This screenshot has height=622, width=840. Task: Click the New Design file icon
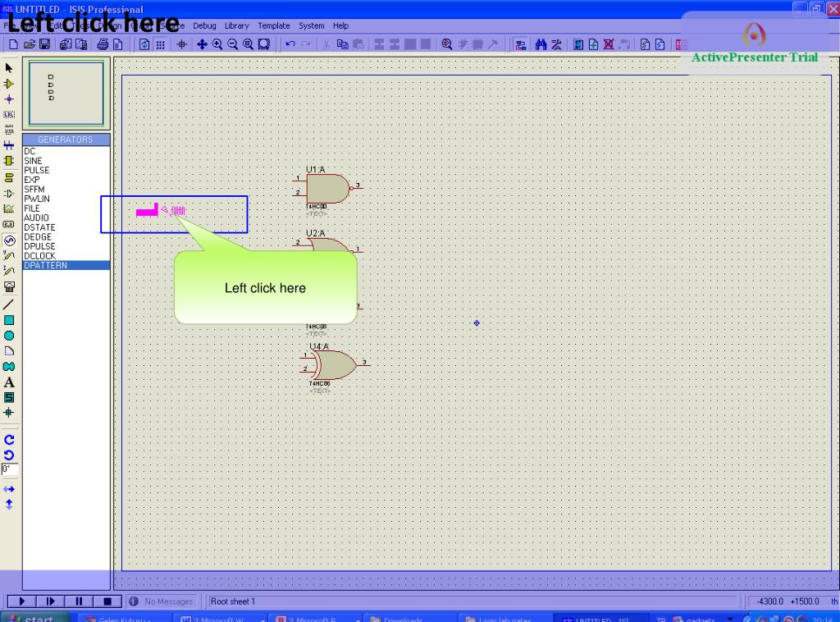(13, 44)
